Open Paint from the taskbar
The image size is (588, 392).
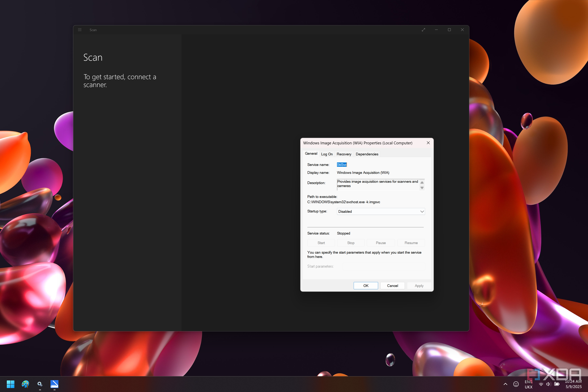25,384
